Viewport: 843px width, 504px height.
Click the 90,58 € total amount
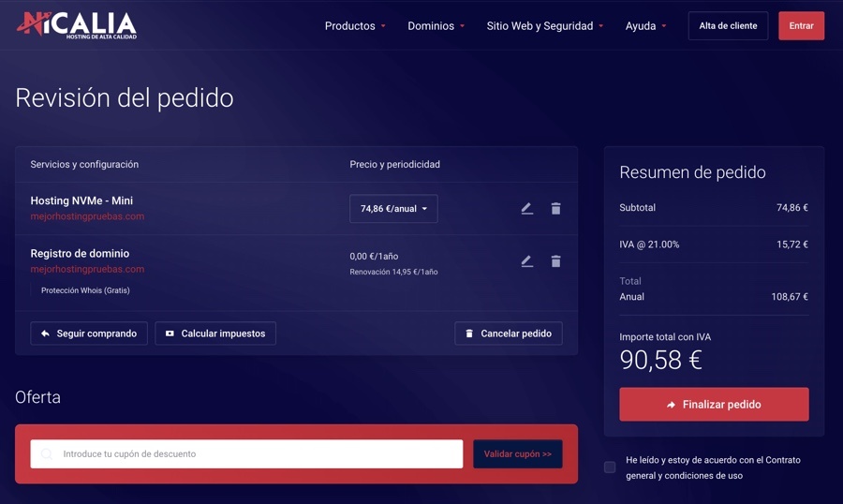click(660, 360)
